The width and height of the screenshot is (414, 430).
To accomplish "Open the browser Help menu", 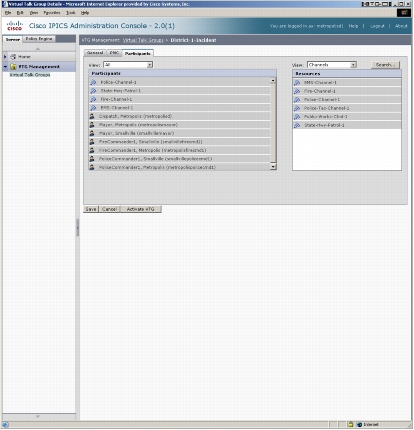I will [x=85, y=13].
